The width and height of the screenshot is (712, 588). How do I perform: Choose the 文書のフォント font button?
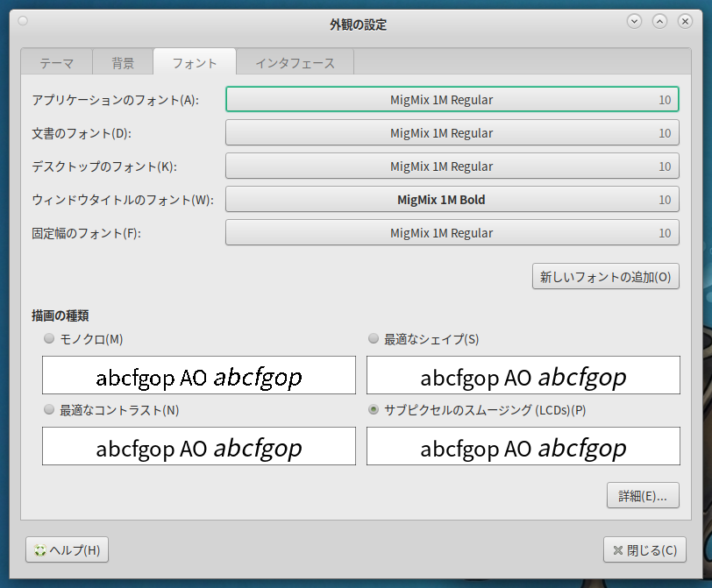452,132
